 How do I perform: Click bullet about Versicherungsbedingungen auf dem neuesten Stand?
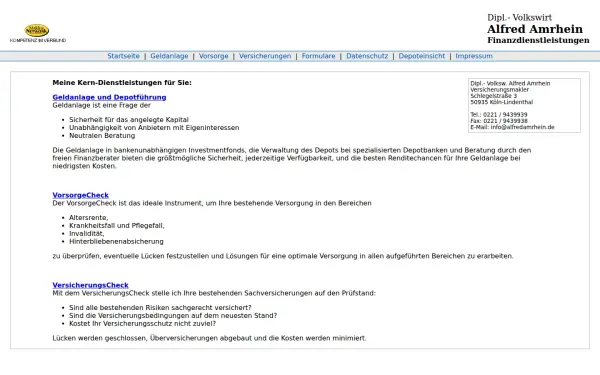tap(173, 316)
